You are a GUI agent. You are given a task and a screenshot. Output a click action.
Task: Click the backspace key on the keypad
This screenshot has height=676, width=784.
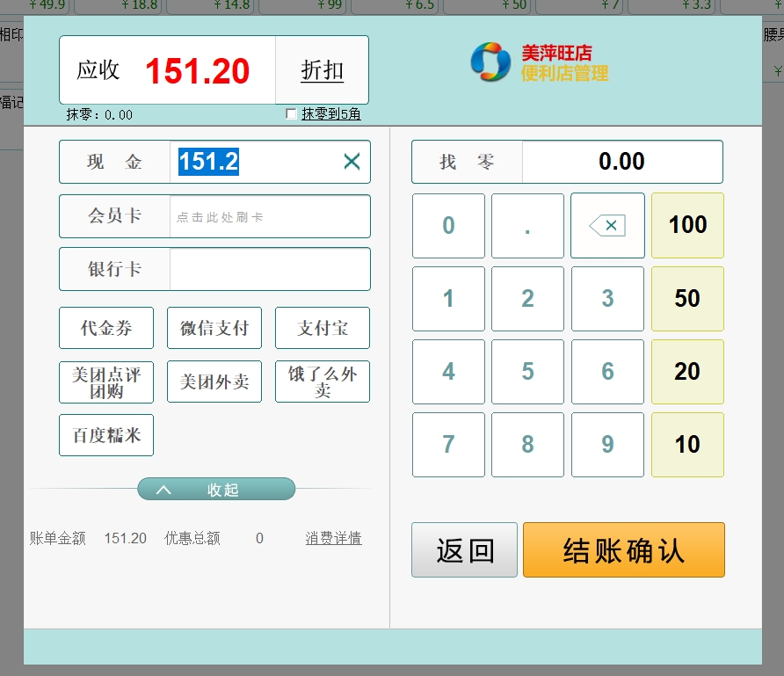pyautogui.click(x=607, y=226)
